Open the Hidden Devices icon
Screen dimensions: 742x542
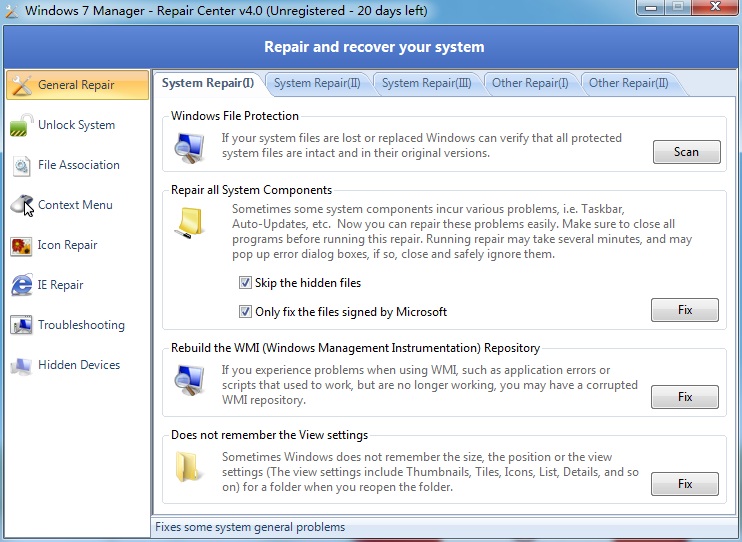(21, 365)
